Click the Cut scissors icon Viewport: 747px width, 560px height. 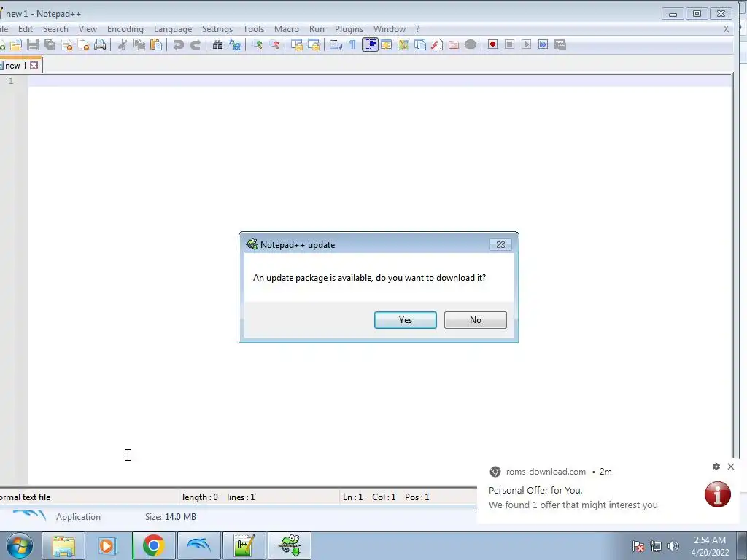(123, 44)
